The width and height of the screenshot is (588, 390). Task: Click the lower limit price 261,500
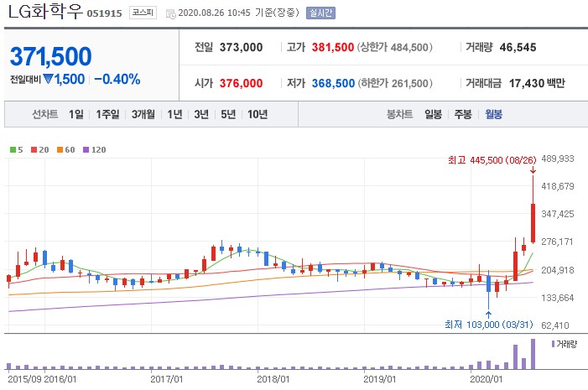(410, 83)
